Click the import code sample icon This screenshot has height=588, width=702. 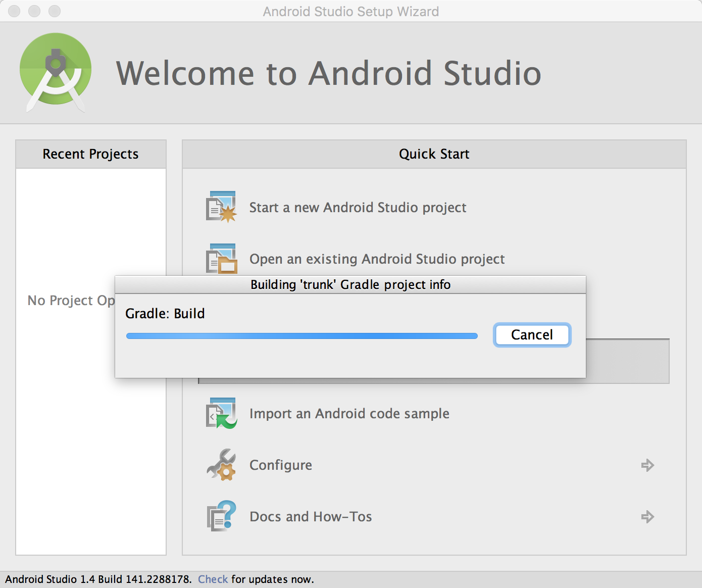[221, 413]
